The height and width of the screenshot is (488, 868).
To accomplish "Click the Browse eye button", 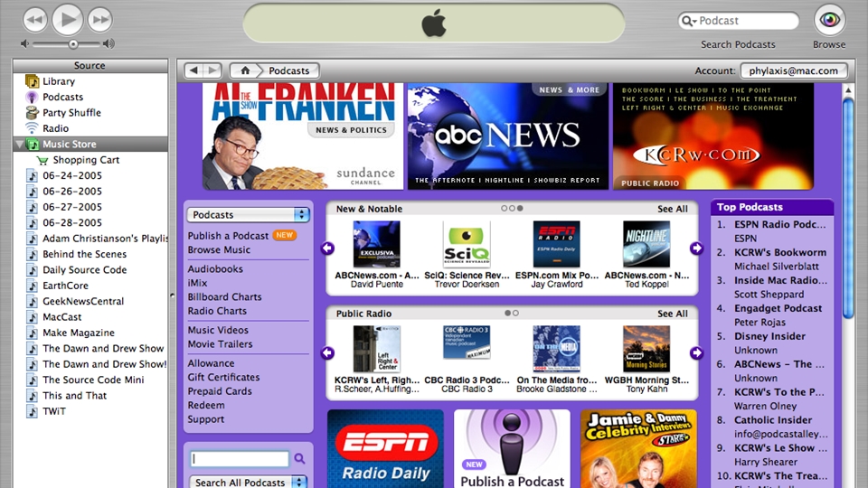I will point(829,20).
